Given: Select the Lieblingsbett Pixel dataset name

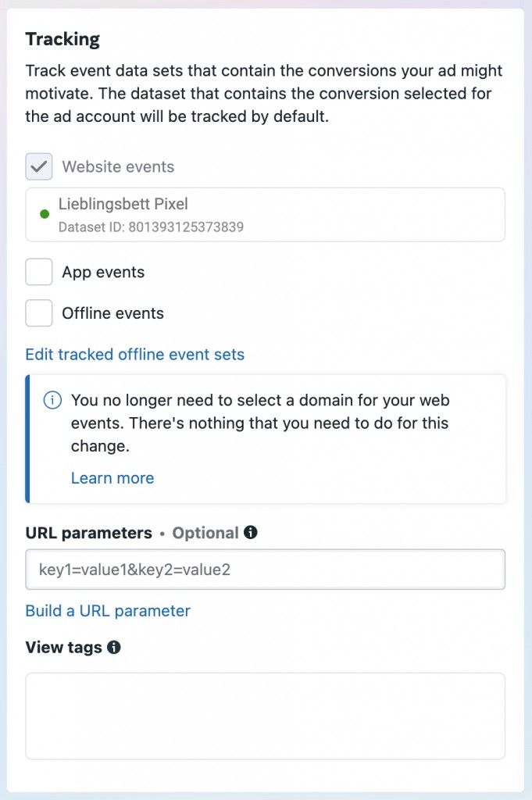Looking at the screenshot, I should [x=123, y=205].
